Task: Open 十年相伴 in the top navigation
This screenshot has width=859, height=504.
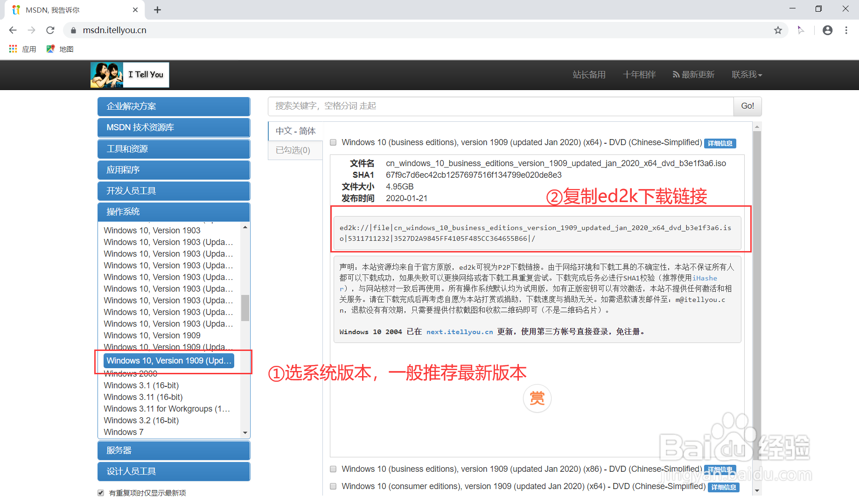Action: pos(639,75)
